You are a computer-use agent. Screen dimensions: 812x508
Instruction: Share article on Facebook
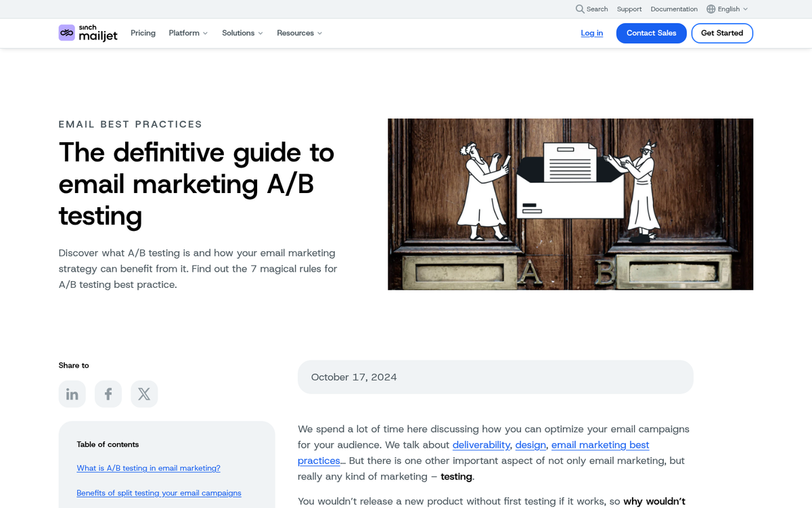coord(108,394)
